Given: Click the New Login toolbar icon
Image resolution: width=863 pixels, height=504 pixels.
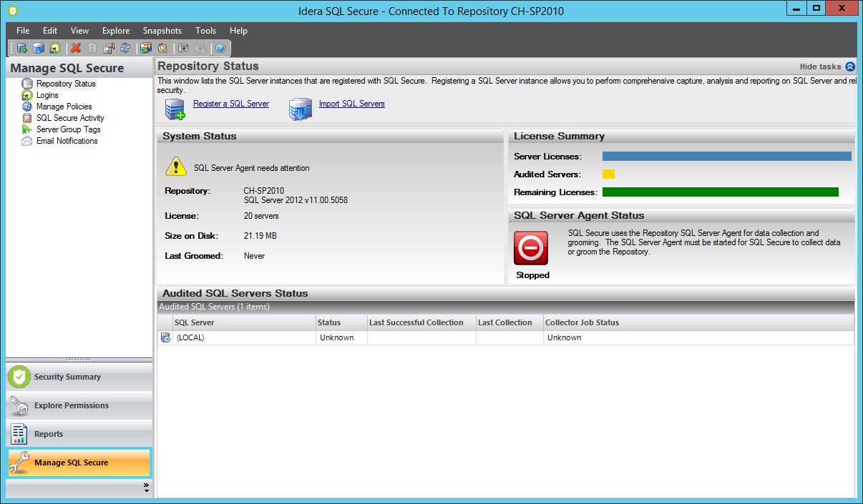Looking at the screenshot, I should (54, 48).
